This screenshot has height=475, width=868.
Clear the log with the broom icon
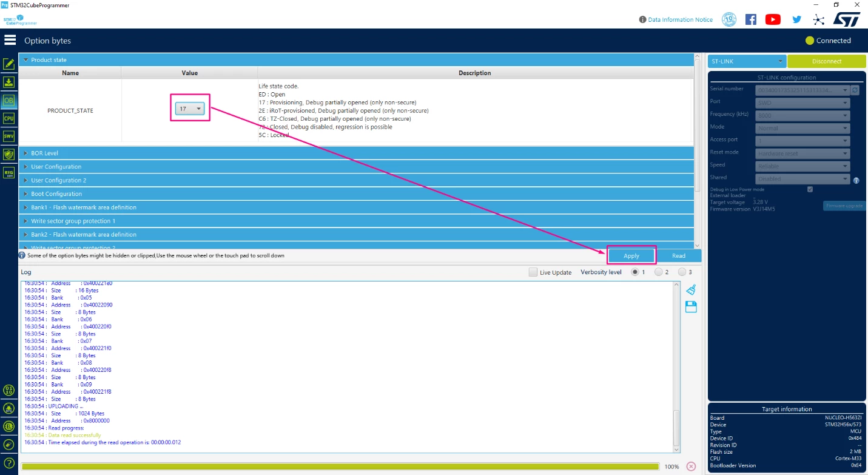(x=691, y=290)
